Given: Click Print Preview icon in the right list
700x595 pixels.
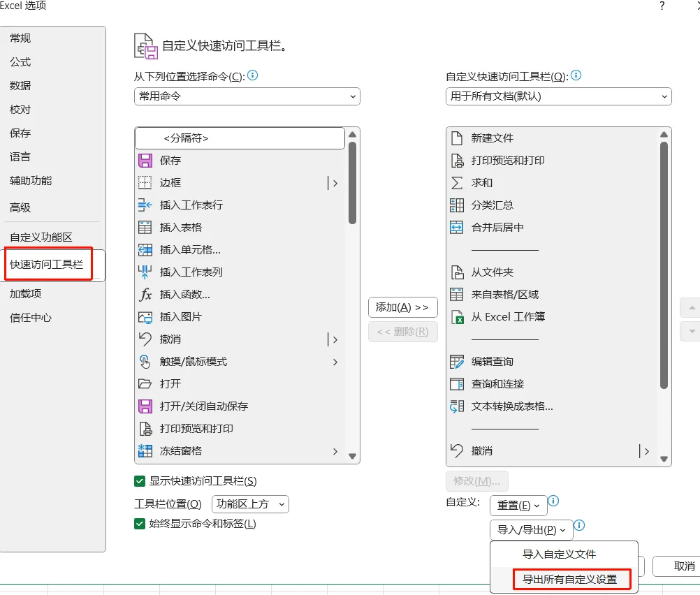Looking at the screenshot, I should click(x=457, y=160).
